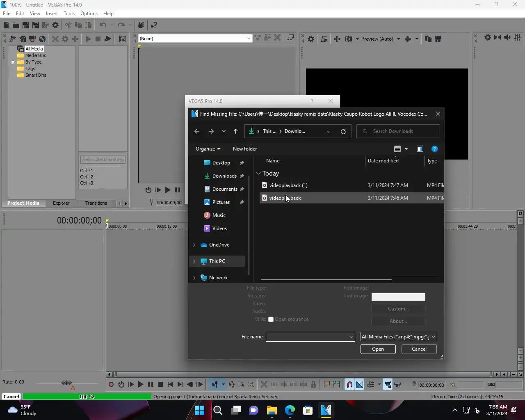Click the Record button in transport bar
Viewport: 525px width, 420px height.
point(111,385)
